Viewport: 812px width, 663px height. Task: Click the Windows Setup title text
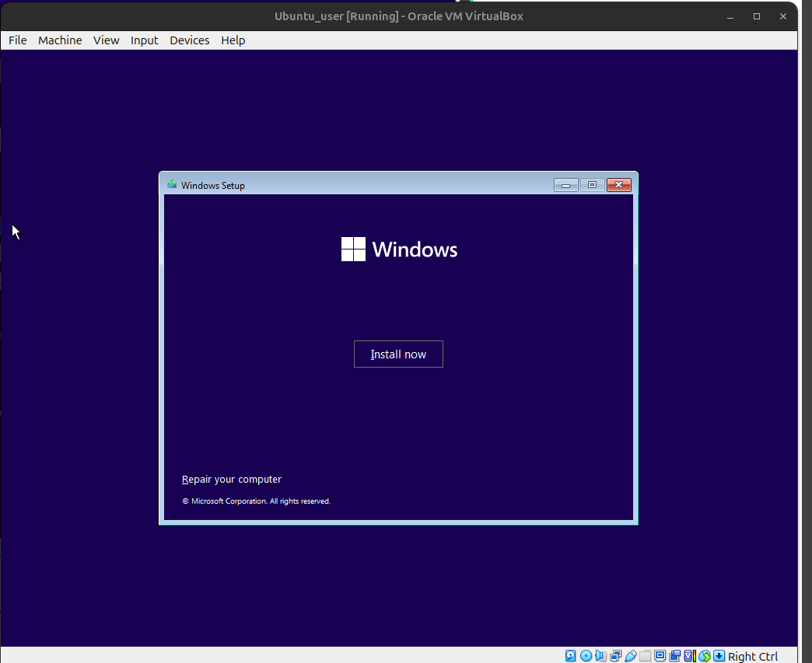[x=213, y=185]
